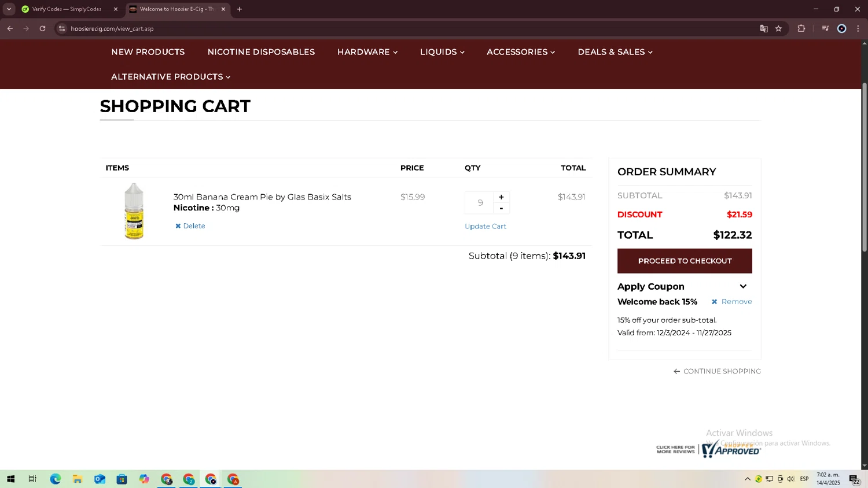
Task: Open the browser extensions puzzle icon
Action: (801, 28)
